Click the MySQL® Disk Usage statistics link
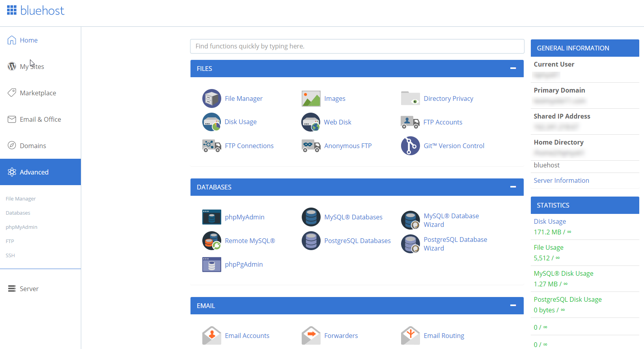 (x=564, y=273)
